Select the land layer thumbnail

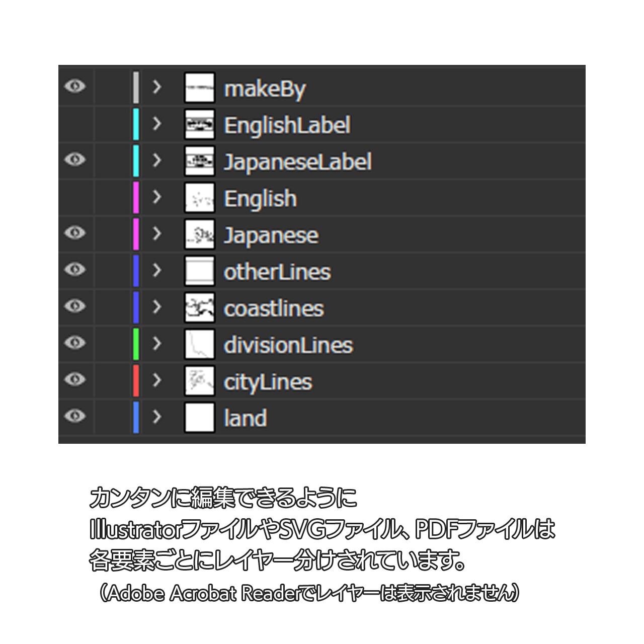tap(199, 417)
